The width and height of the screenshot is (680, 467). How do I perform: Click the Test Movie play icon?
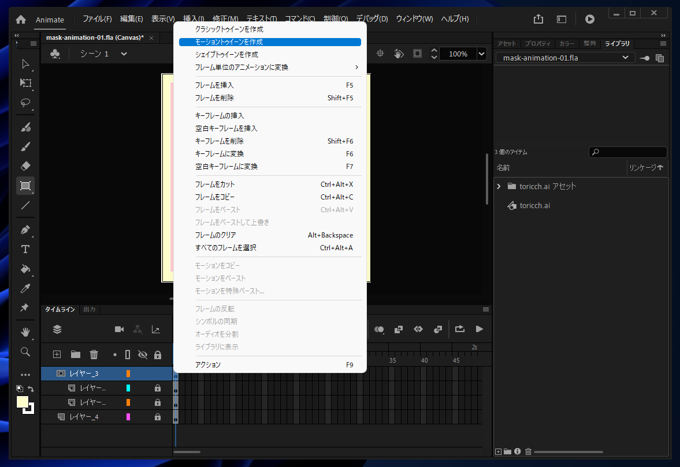pos(590,19)
